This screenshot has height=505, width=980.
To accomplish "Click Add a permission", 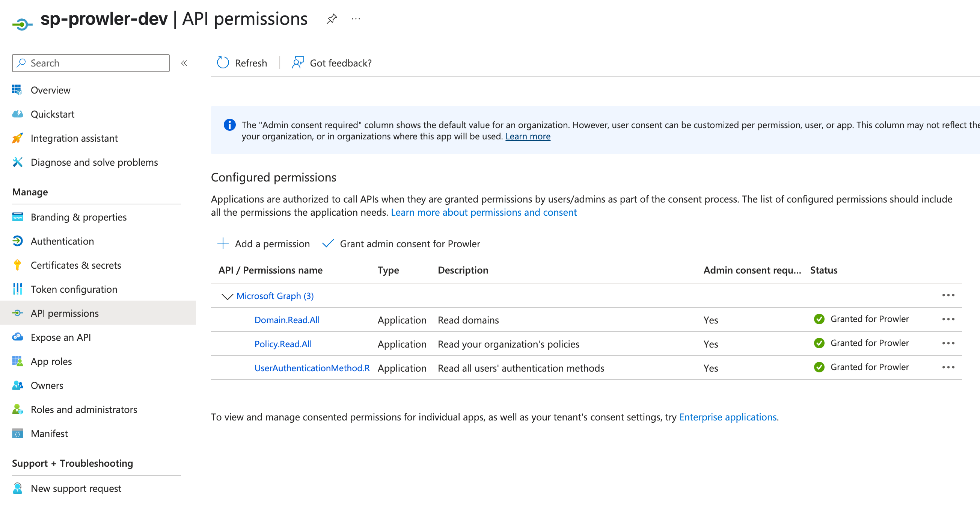I will click(x=263, y=243).
